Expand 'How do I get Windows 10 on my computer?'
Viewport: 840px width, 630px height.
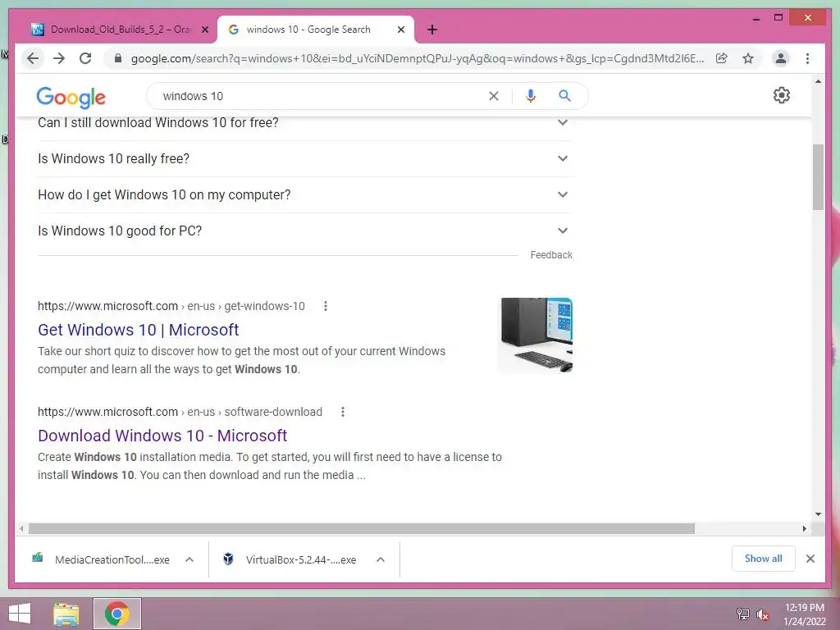click(x=304, y=194)
